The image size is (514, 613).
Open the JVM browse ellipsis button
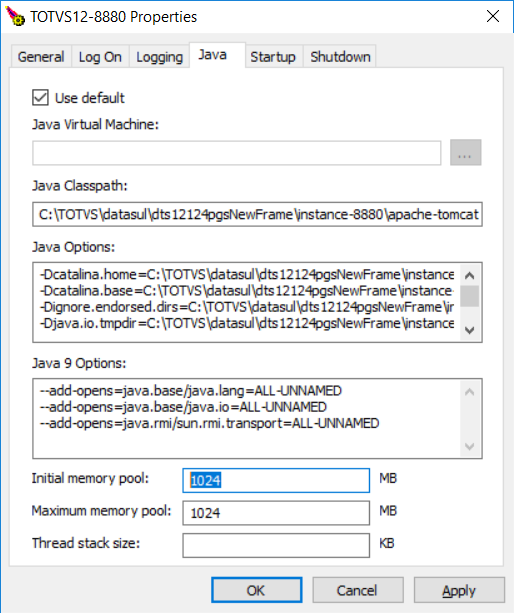coord(465,152)
